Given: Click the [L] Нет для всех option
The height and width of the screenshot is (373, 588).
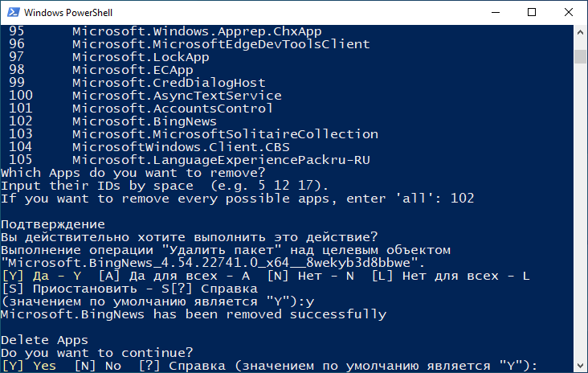Looking at the screenshot, I should pyautogui.click(x=451, y=276).
